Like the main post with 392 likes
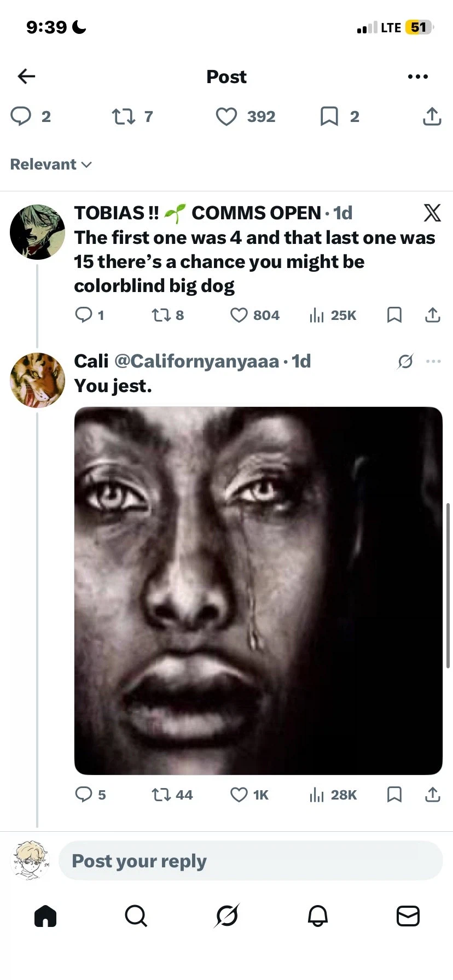This screenshot has height=980, width=453. pos(226,116)
